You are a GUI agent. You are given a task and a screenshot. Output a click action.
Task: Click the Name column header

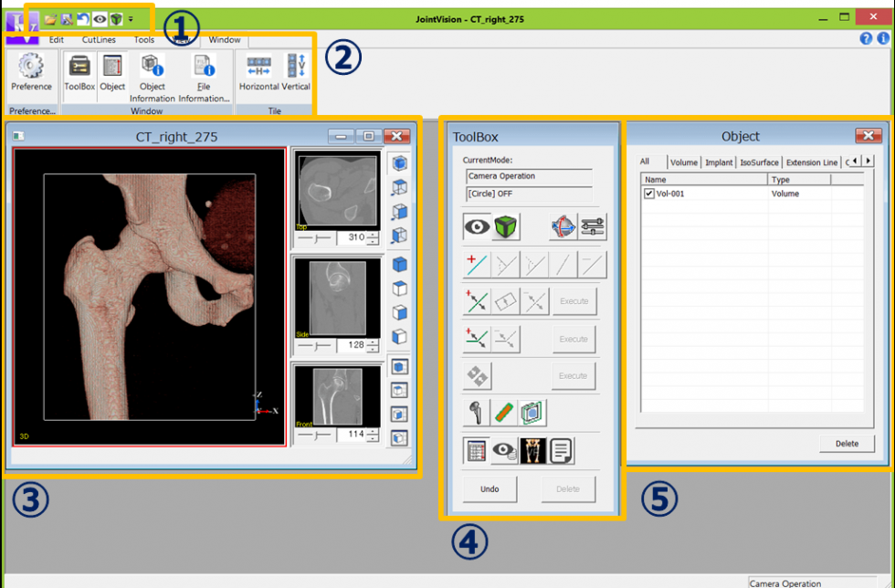point(704,179)
